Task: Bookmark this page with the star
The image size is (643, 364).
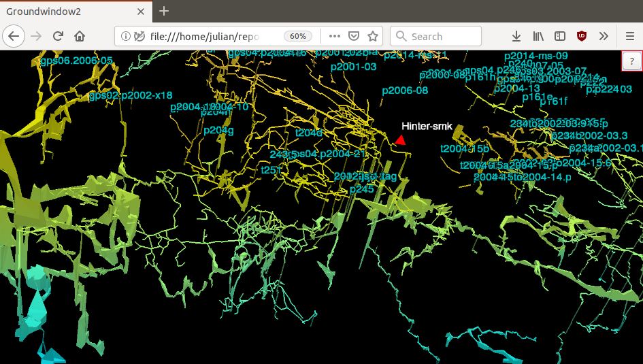Action: tap(372, 36)
